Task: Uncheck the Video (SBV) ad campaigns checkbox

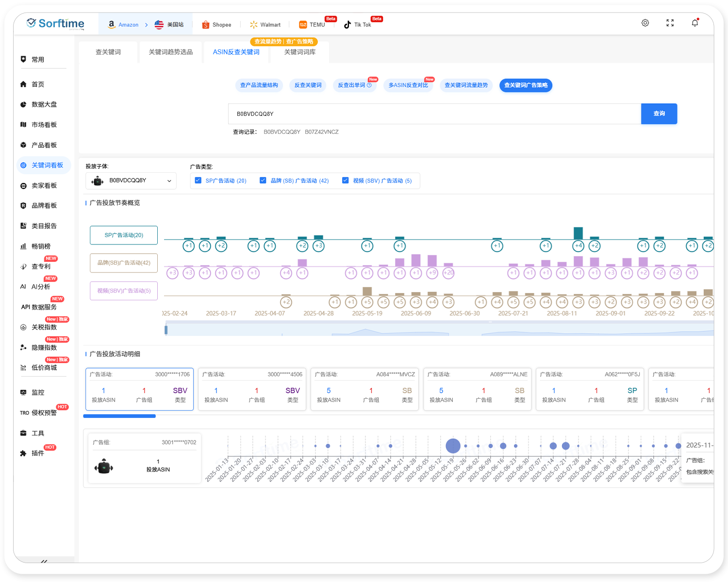Action: point(346,180)
